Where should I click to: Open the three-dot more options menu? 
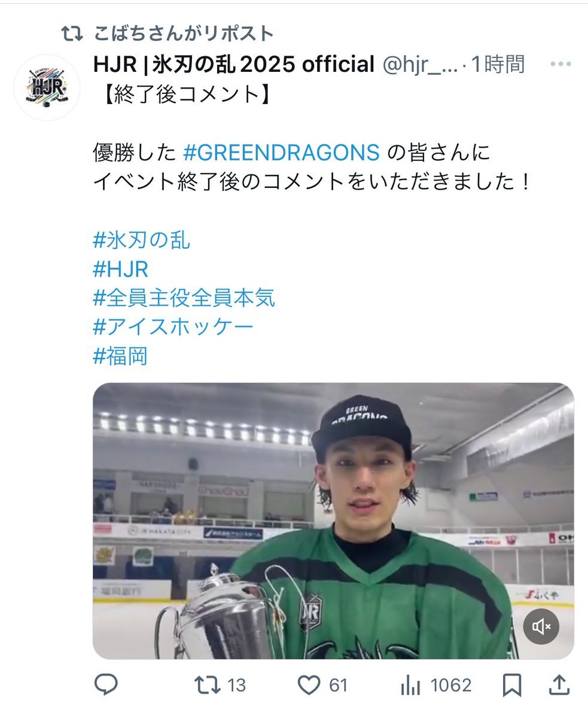560,64
